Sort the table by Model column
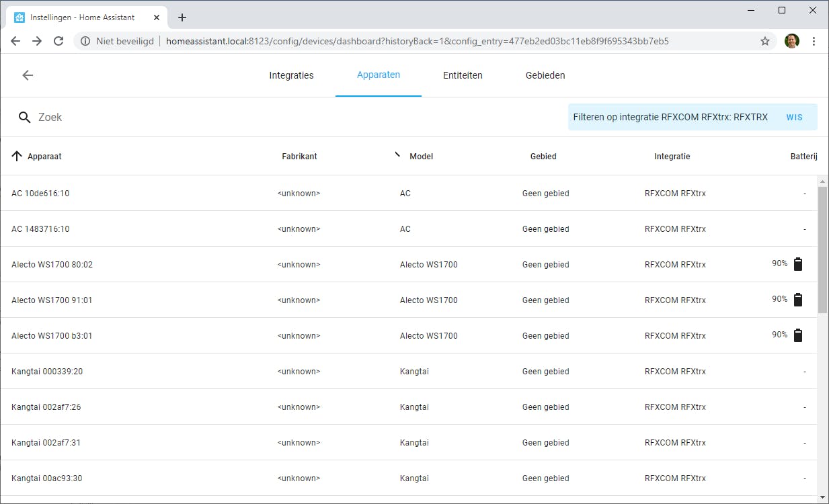The height and width of the screenshot is (504, 829). coord(421,157)
